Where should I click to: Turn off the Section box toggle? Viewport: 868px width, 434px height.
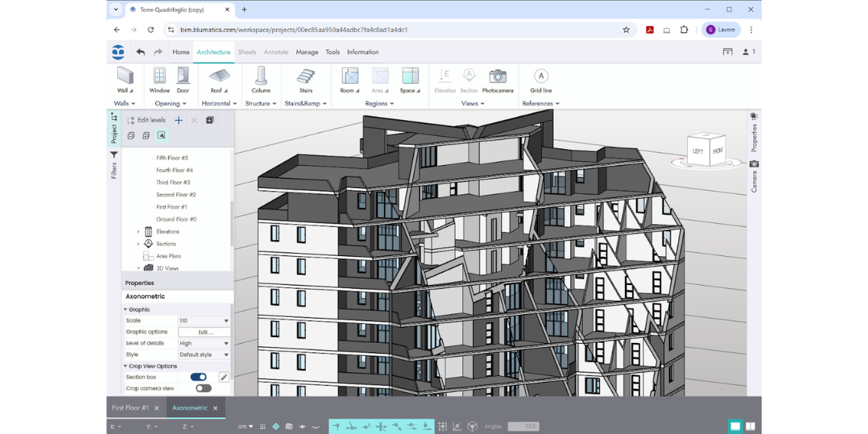tap(198, 377)
